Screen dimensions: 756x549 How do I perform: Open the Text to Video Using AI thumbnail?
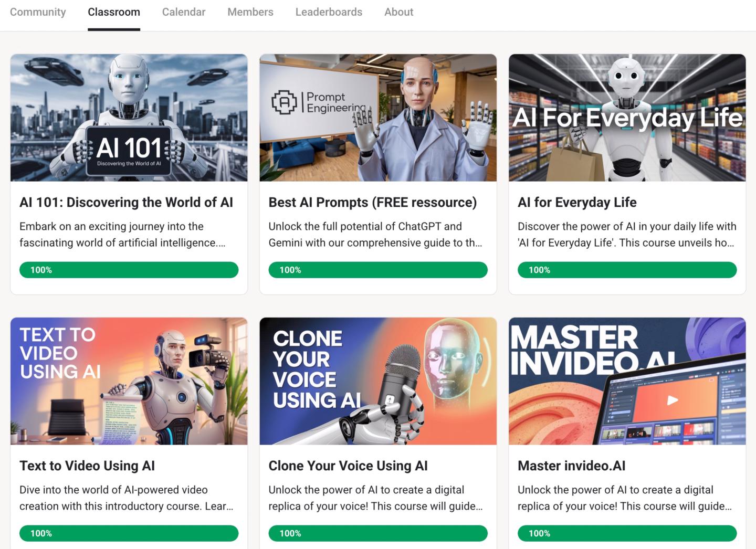(129, 381)
